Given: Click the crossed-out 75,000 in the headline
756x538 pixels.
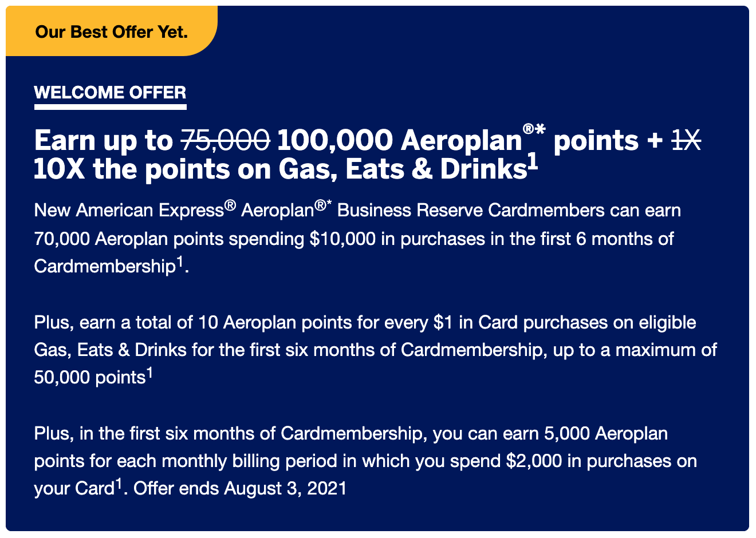Looking at the screenshot, I should pos(225,140).
